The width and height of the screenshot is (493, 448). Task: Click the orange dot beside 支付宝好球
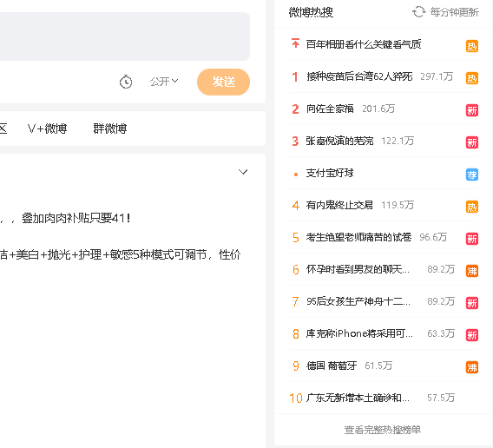coord(296,175)
